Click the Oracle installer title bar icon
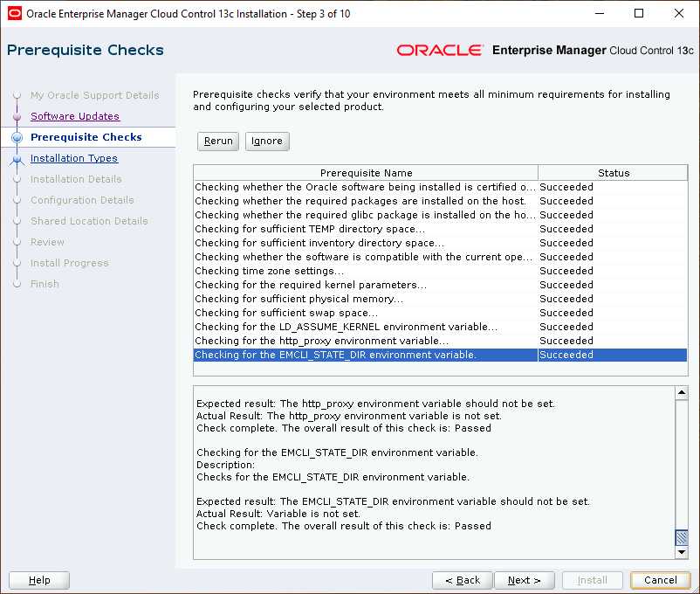Image resolution: width=700 pixels, height=594 pixels. pyautogui.click(x=14, y=13)
